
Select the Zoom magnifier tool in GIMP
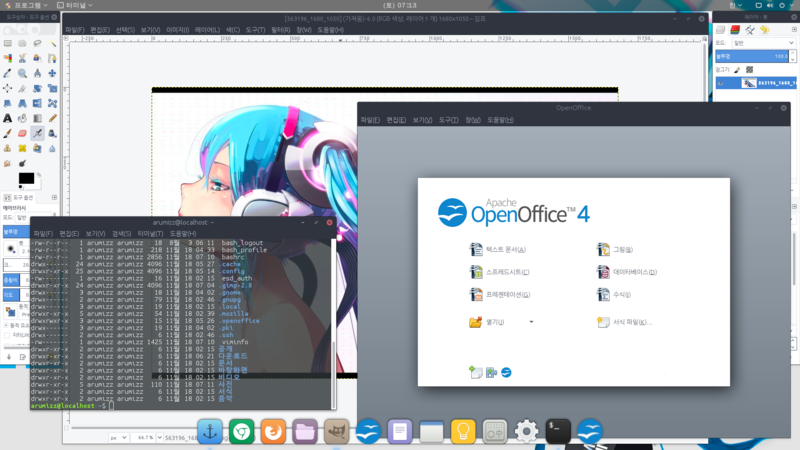(x=22, y=73)
